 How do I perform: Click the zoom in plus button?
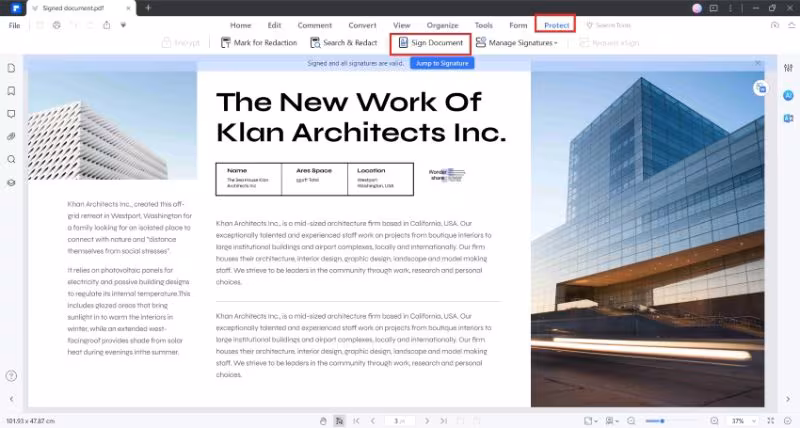(714, 421)
